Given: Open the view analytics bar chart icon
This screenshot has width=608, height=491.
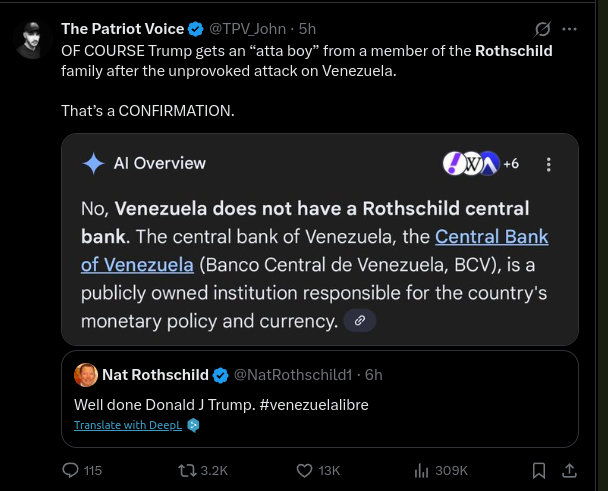Looking at the screenshot, I should click(423, 470).
